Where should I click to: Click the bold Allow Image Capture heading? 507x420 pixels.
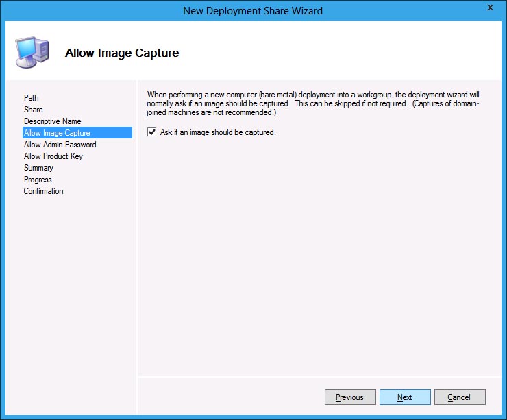click(122, 53)
